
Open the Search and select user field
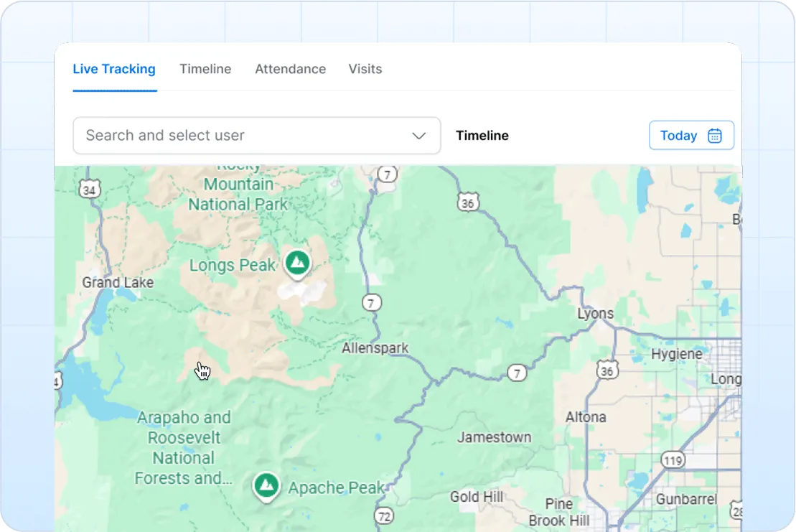tap(257, 136)
